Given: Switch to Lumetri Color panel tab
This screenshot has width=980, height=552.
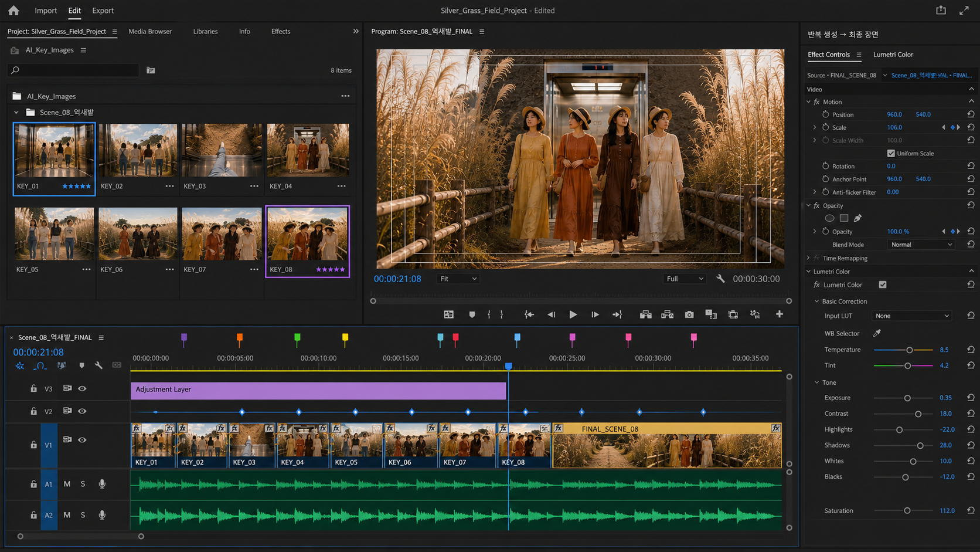Looking at the screenshot, I should pyautogui.click(x=893, y=55).
